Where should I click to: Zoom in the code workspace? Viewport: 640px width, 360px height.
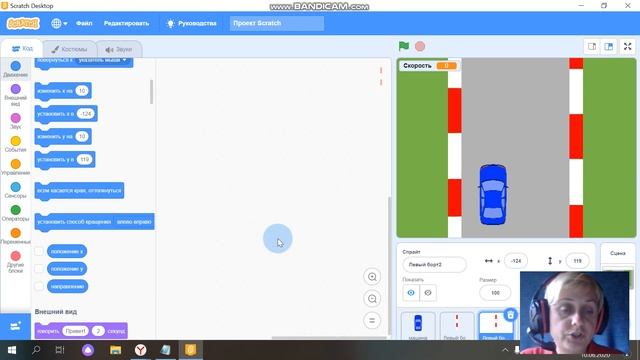(x=372, y=277)
